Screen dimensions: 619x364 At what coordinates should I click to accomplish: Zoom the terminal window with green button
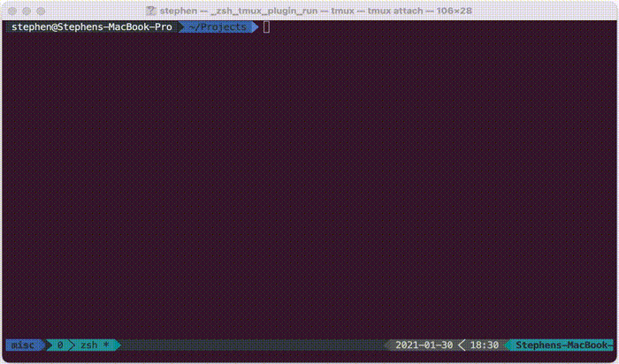(x=41, y=11)
